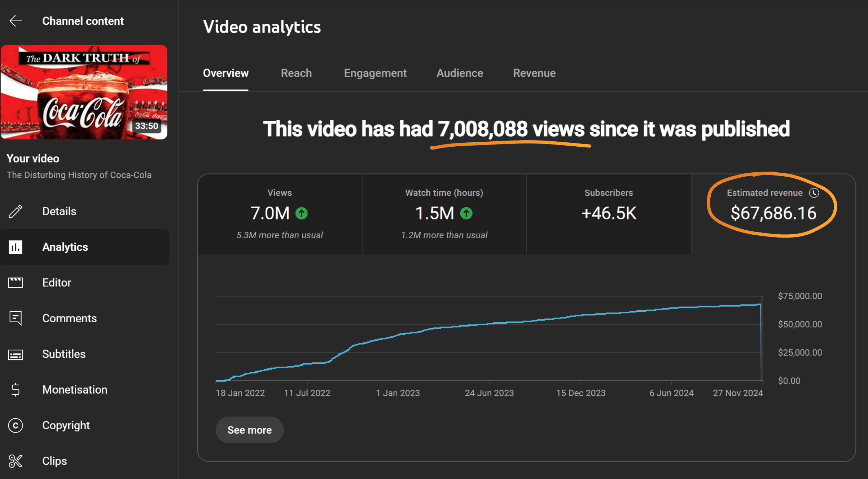Click the back arrow beside Channel content
The image size is (868, 479).
pyautogui.click(x=16, y=21)
